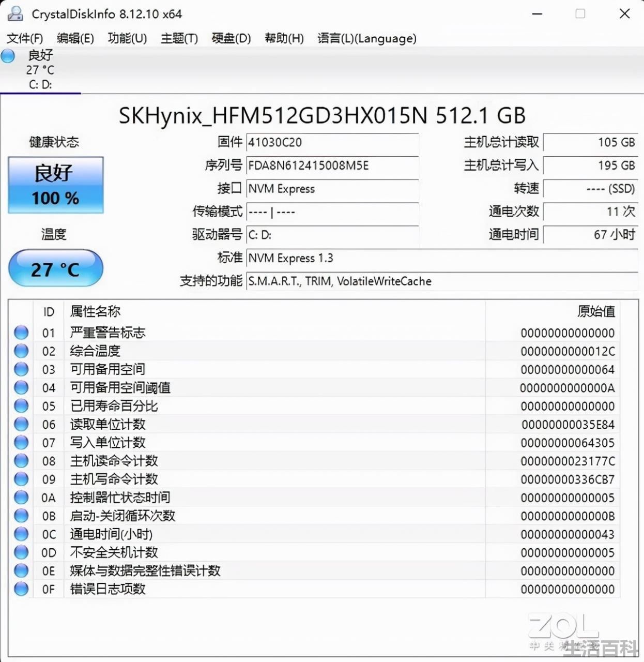644x662 pixels.
Task: Open the 硬盘(D) menu
Action: point(231,38)
